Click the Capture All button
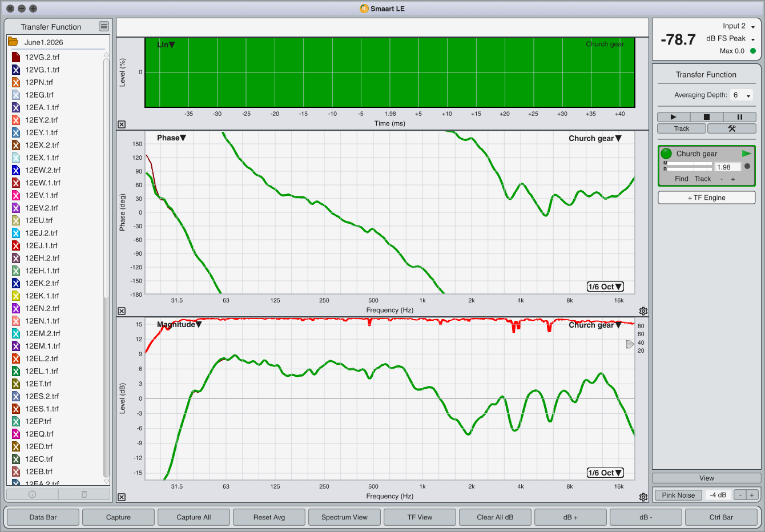The image size is (765, 532). [x=194, y=517]
